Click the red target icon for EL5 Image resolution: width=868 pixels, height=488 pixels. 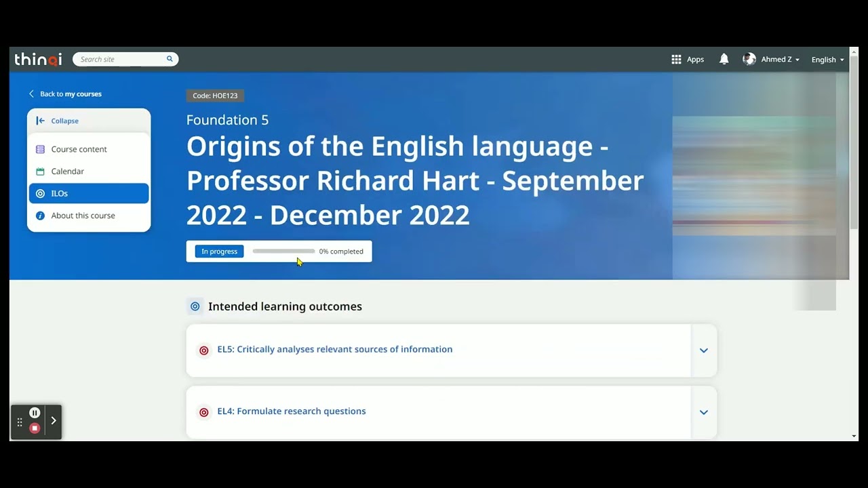click(x=203, y=350)
